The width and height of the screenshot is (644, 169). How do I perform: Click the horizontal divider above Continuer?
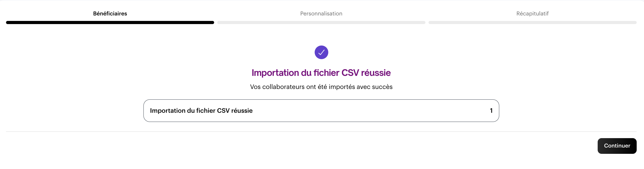point(321,132)
